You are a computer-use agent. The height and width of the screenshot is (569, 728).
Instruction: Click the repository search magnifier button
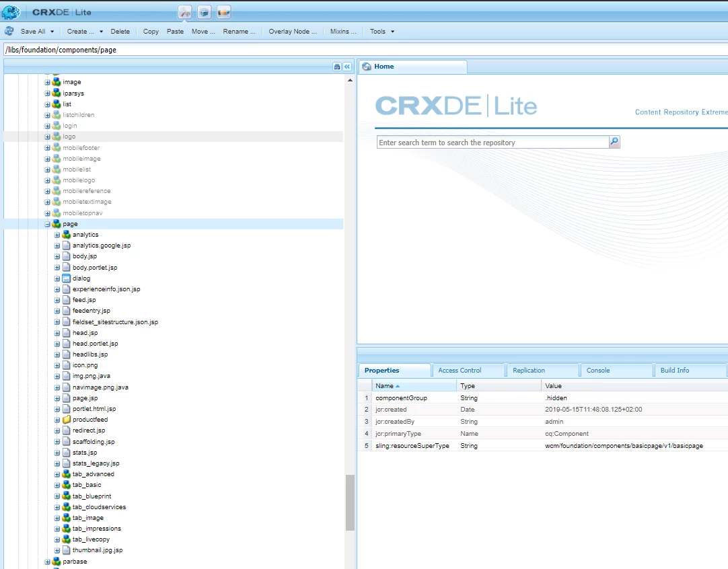click(614, 141)
